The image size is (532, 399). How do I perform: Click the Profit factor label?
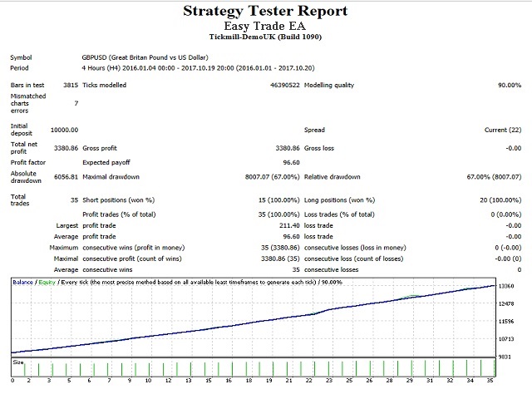pyautogui.click(x=28, y=163)
